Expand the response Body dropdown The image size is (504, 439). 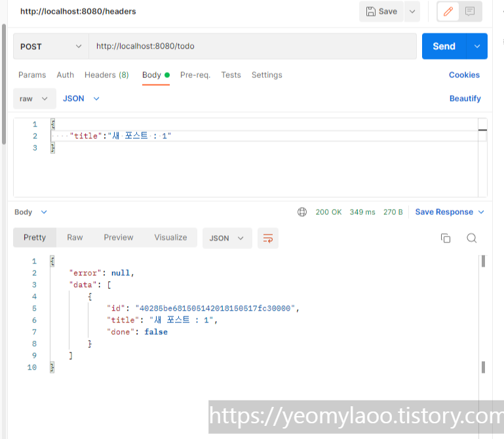click(x=31, y=212)
